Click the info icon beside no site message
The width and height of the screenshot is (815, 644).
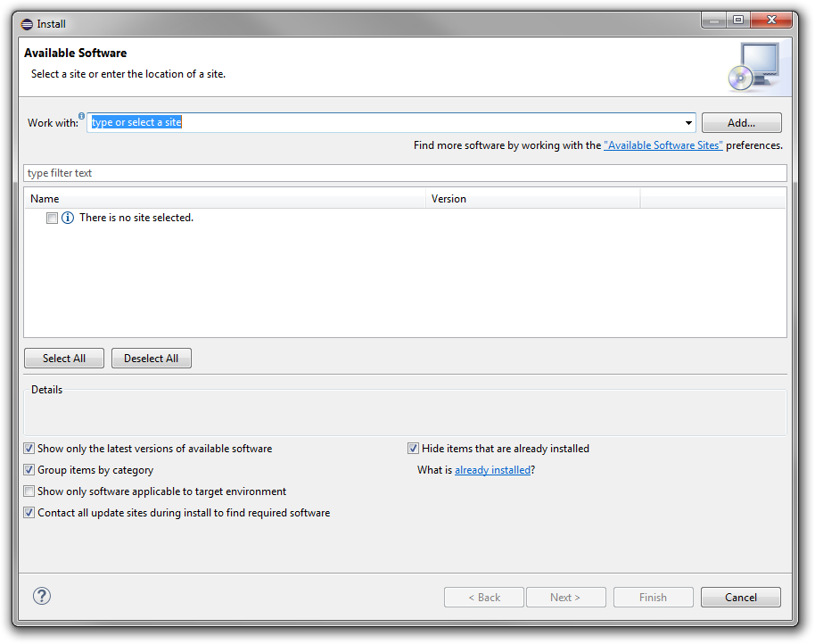tap(68, 219)
